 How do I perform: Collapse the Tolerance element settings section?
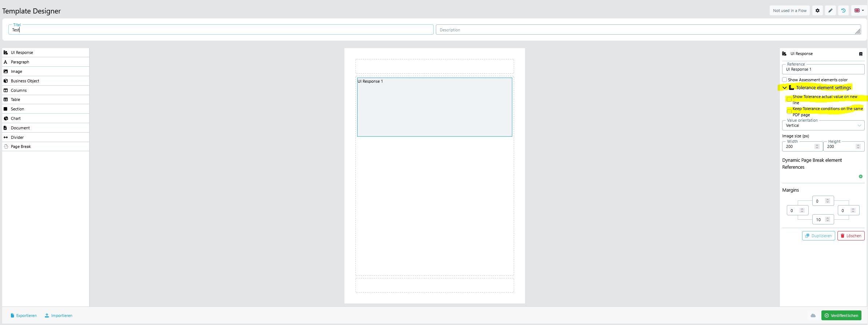(x=785, y=88)
